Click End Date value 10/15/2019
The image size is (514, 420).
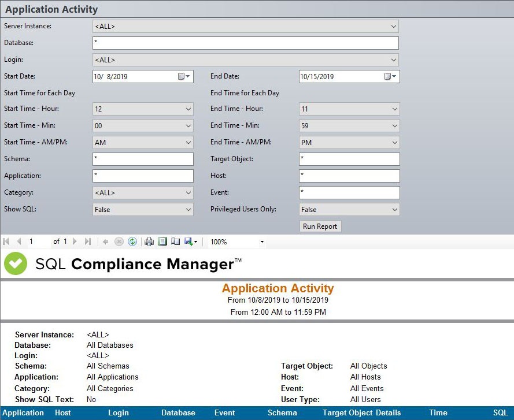click(x=317, y=77)
